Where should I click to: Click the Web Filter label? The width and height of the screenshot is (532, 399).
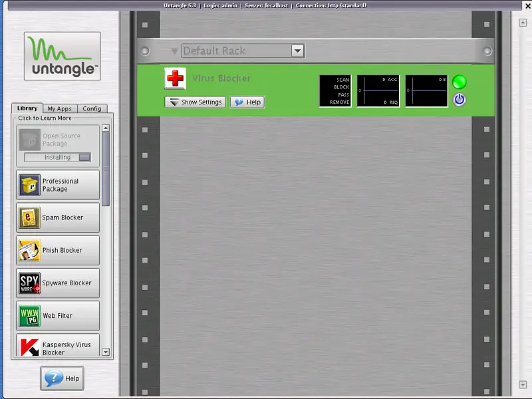57,316
